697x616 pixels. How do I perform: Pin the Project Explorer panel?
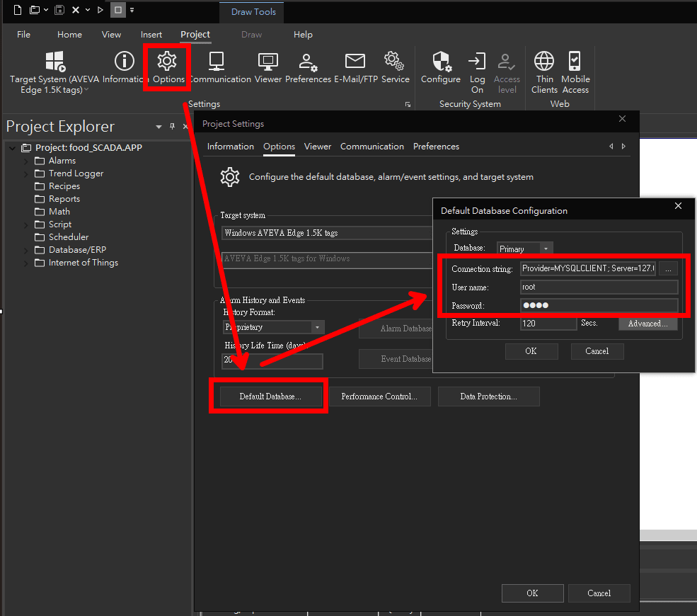click(172, 126)
